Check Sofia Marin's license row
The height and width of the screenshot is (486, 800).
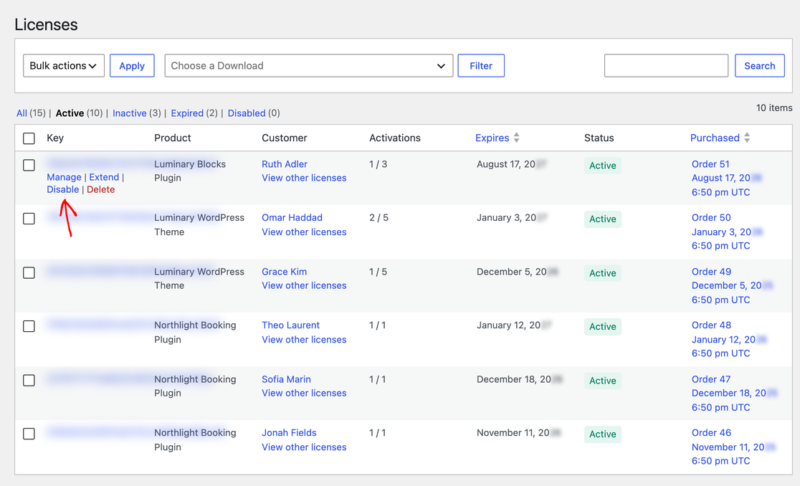(29, 380)
